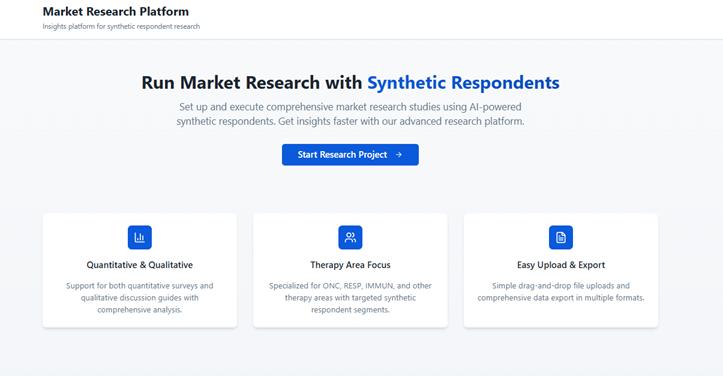The image size is (723, 376).
Task: Click the description mentioning ONC, RESP, IMMUN
Action: pyautogui.click(x=350, y=298)
